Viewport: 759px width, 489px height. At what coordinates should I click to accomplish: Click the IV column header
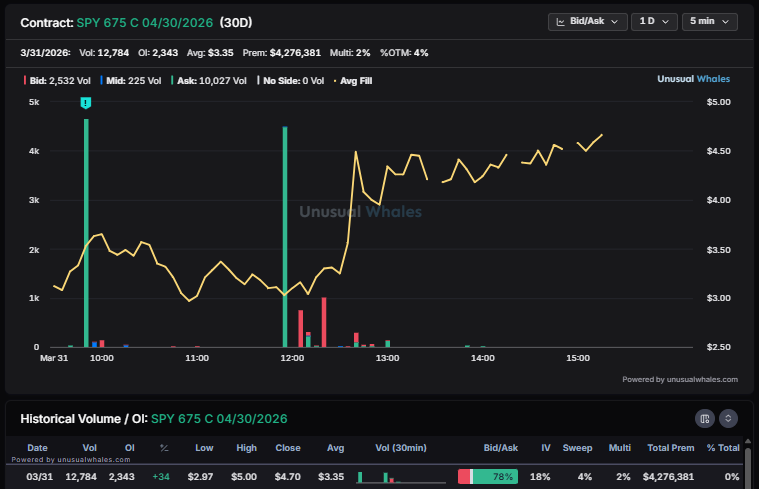pos(545,448)
